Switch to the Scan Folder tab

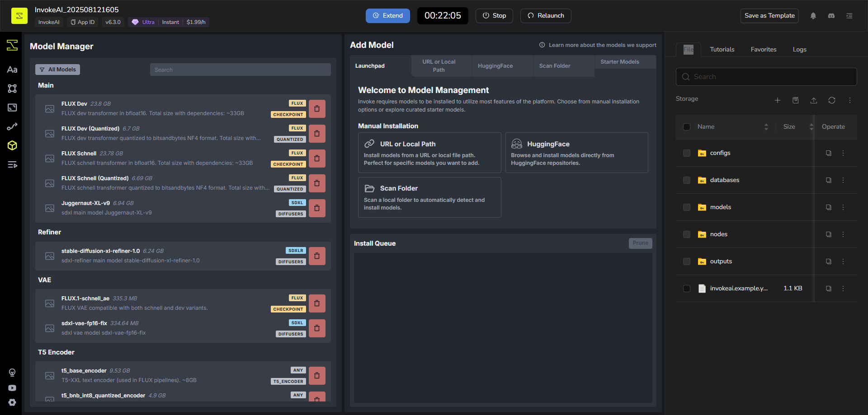pos(564,66)
